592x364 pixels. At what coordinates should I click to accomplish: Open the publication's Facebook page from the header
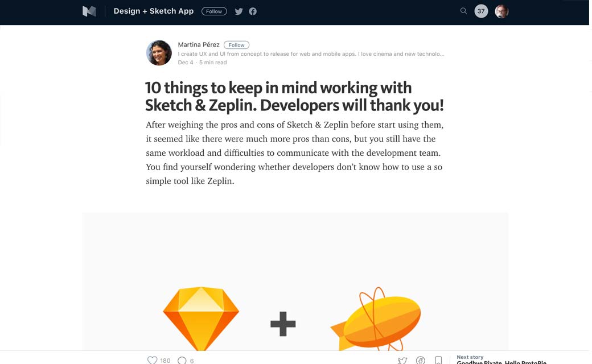(253, 11)
